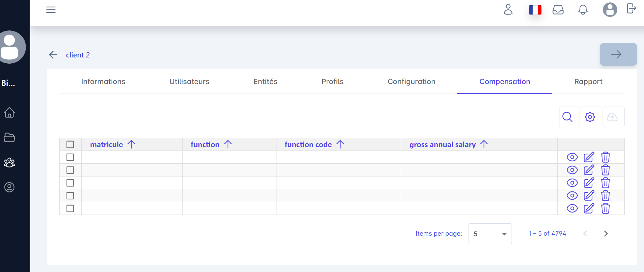
Task: Open the notifications bell
Action: click(x=583, y=10)
